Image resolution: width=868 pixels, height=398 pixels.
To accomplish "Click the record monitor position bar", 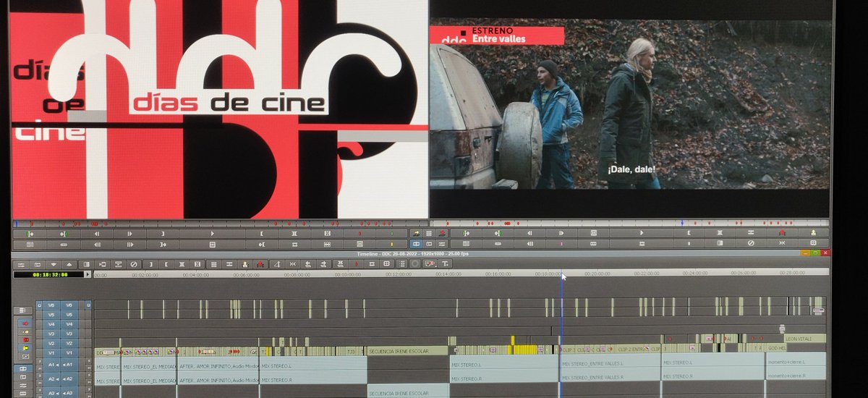I will (x=629, y=223).
